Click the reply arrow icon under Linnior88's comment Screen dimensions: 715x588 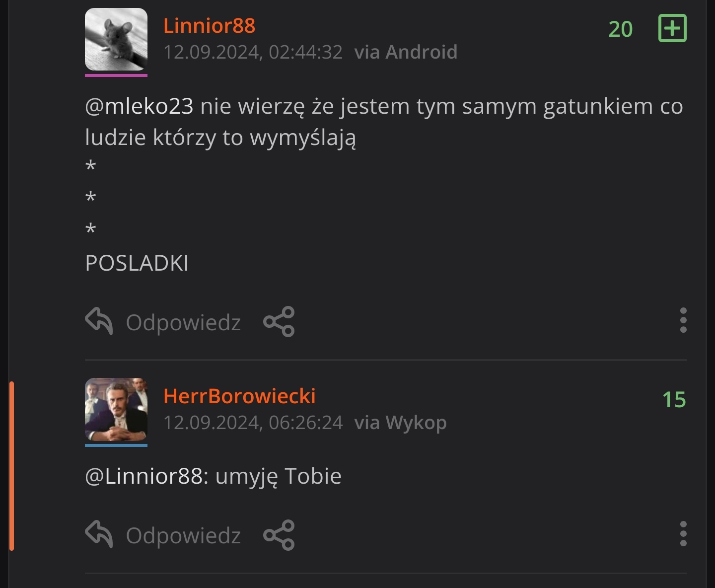(x=99, y=321)
